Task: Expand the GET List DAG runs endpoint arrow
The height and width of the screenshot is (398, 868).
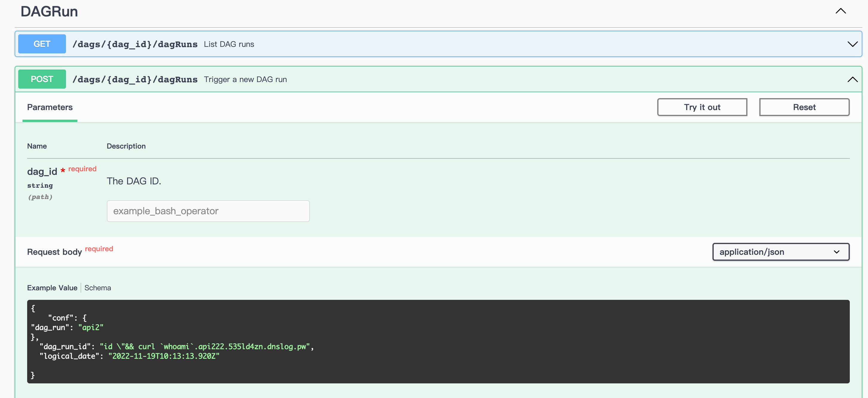Action: [852, 44]
